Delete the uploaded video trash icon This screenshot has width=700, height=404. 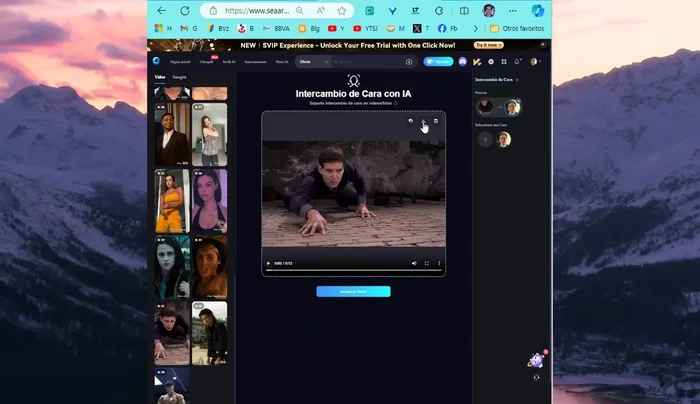pyautogui.click(x=436, y=121)
